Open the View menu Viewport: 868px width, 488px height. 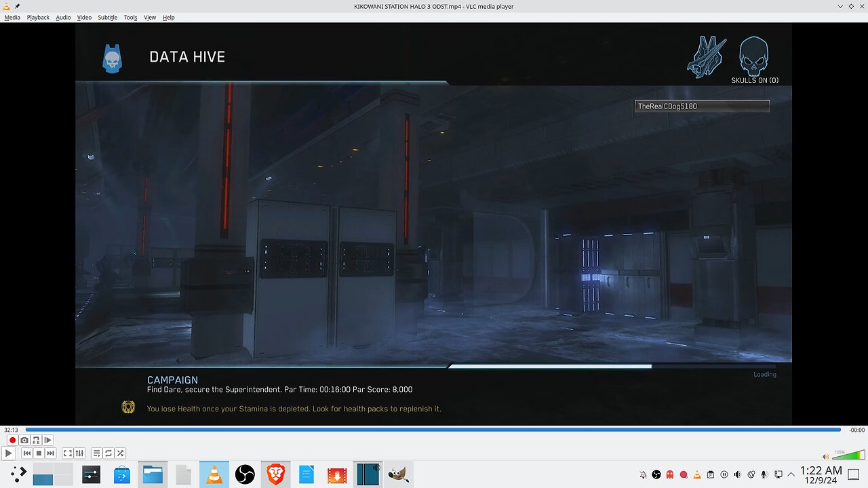[x=150, y=17]
